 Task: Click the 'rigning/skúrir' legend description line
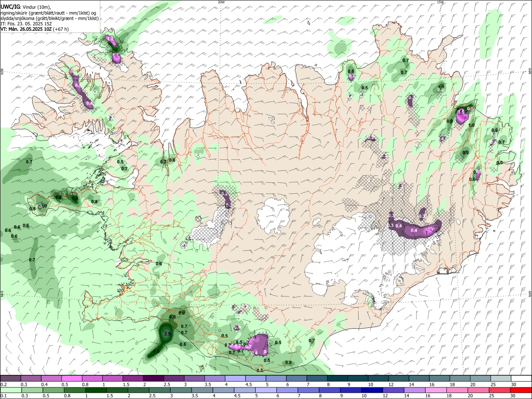49,13
